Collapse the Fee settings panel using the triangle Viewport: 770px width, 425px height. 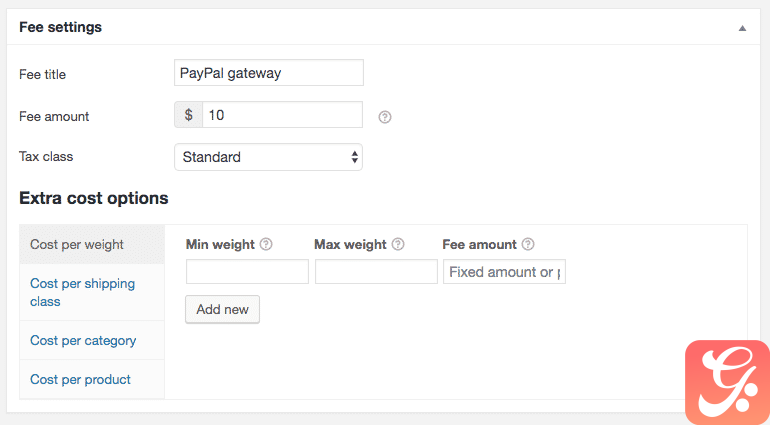pyautogui.click(x=742, y=28)
